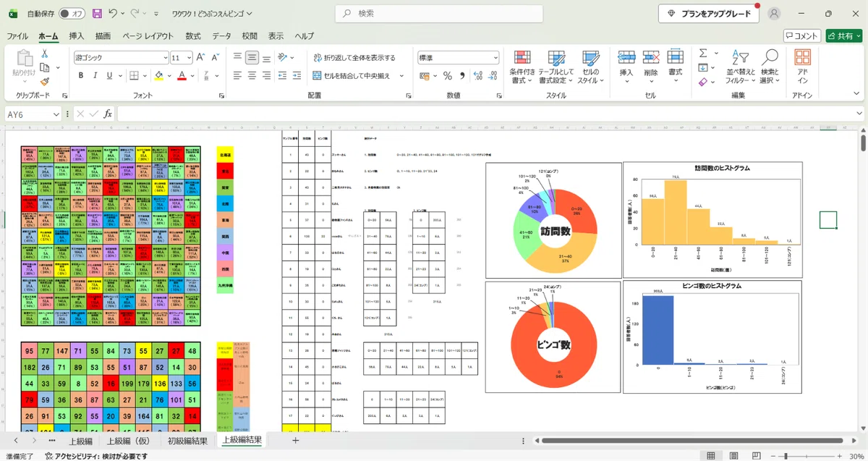Click the Format Painter brush icon
Viewport: 868px width, 461px height.
(45, 82)
